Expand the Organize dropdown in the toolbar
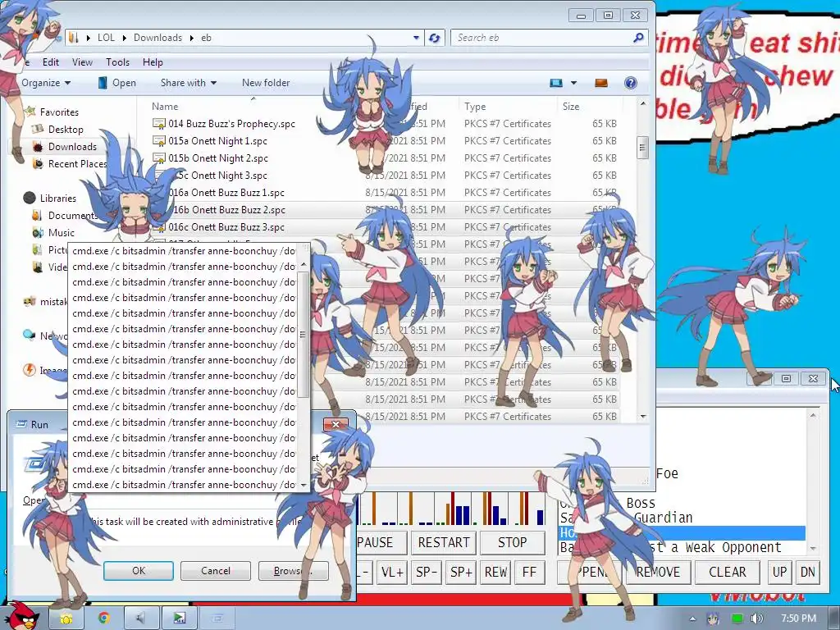The image size is (840, 630). [67, 83]
